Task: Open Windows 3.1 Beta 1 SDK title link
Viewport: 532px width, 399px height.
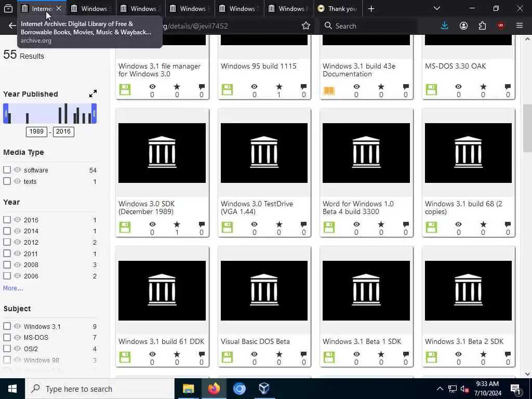Action: coord(362,341)
